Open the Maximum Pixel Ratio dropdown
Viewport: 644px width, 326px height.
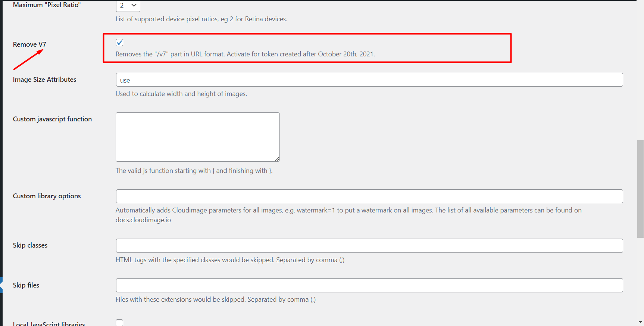(x=128, y=6)
